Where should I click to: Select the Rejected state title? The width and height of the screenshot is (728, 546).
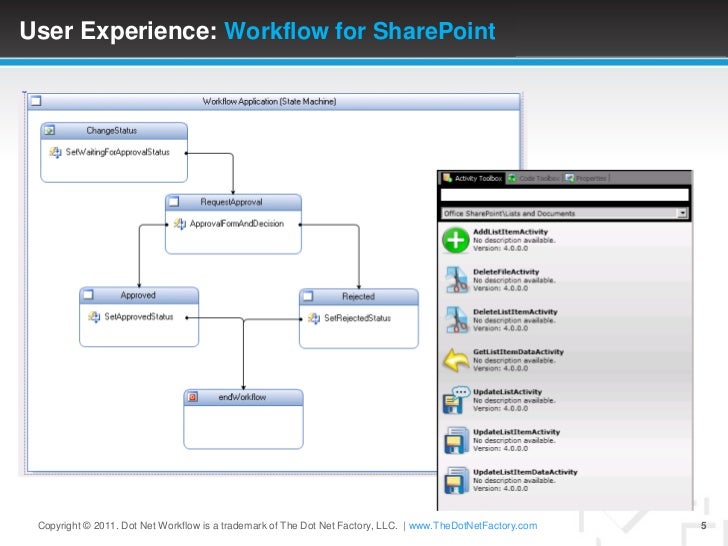pos(358,296)
